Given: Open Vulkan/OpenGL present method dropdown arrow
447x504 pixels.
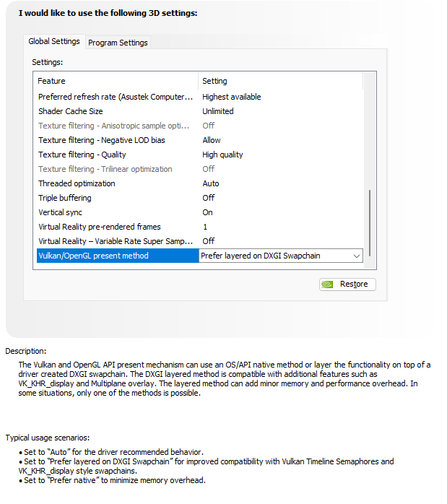Looking at the screenshot, I should 357,256.
